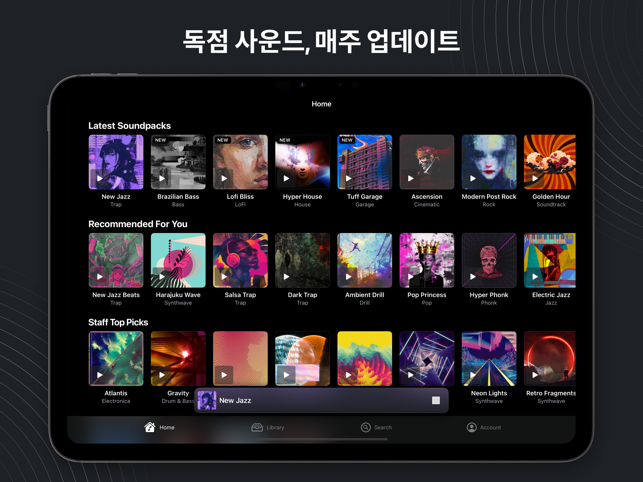The width and height of the screenshot is (643, 482).
Task: Open the Golden Hour cover artwork
Action: pyautogui.click(x=550, y=162)
